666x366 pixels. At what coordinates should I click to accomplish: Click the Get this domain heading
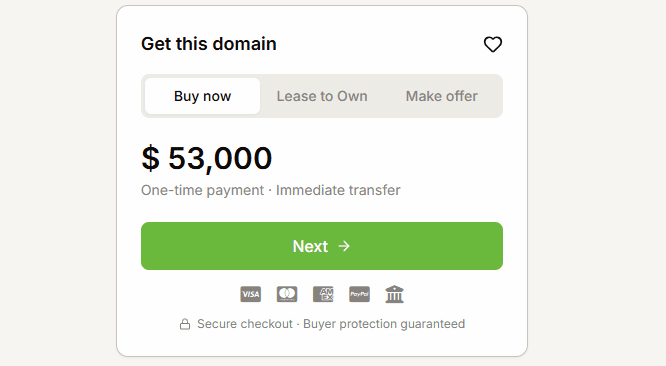tap(209, 44)
